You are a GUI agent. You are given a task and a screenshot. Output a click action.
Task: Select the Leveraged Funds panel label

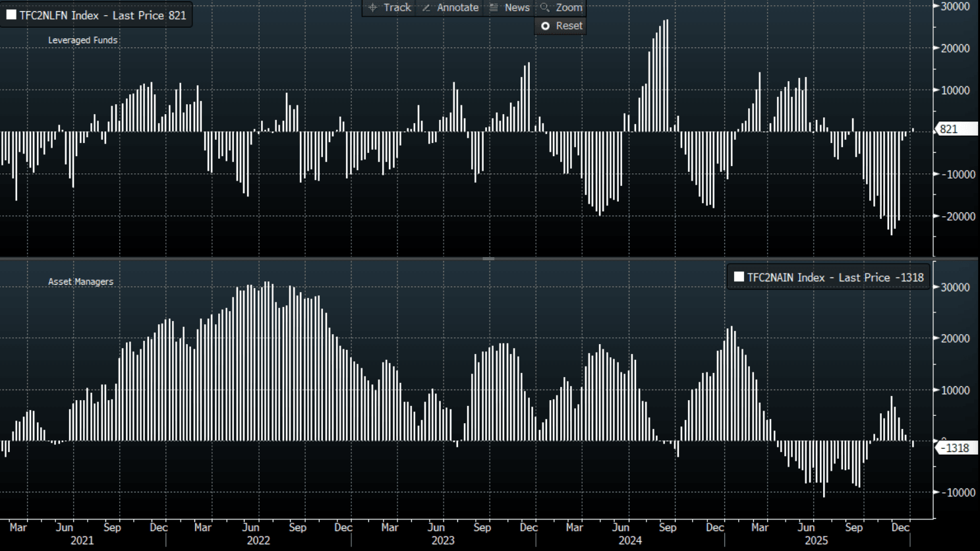pyautogui.click(x=82, y=40)
